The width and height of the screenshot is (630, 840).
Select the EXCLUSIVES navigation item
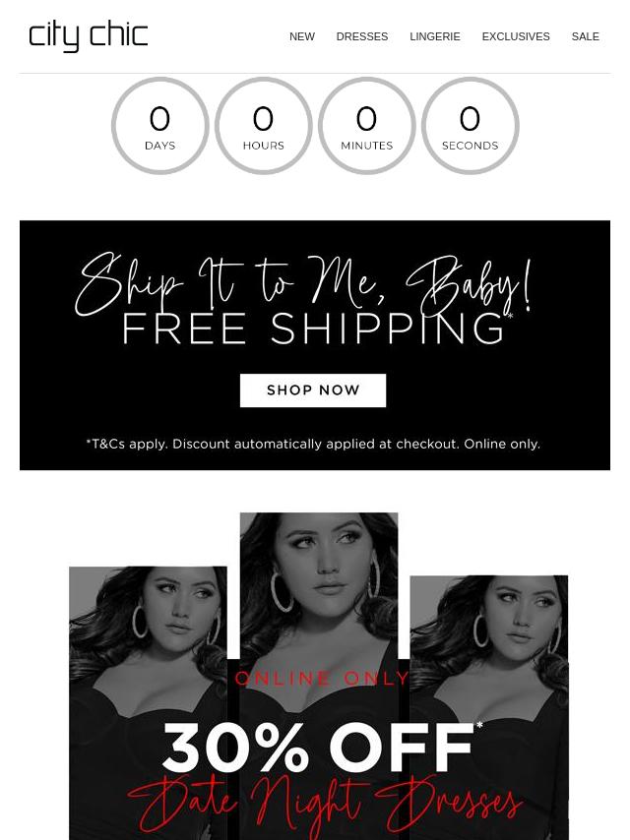[x=516, y=36]
